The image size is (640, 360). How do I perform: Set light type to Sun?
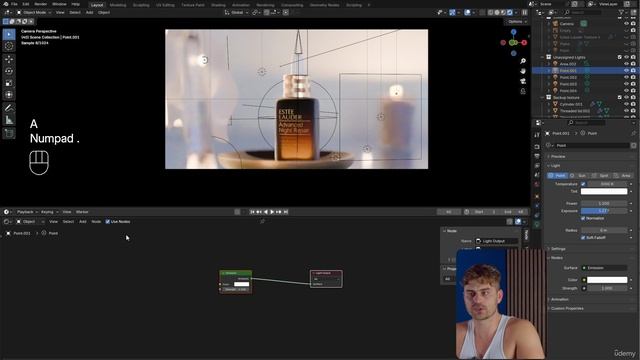[x=579, y=176]
